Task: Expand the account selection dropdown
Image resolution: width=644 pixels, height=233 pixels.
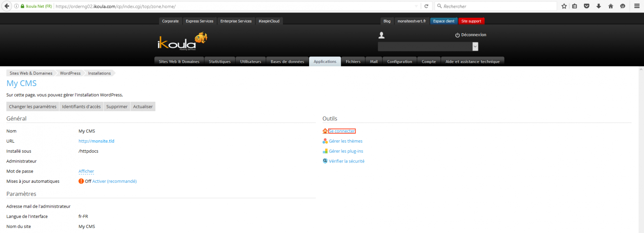Action: coord(475,47)
